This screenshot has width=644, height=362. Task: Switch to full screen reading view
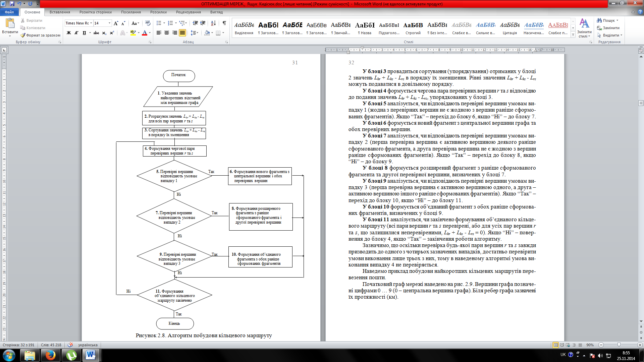[x=562, y=345]
